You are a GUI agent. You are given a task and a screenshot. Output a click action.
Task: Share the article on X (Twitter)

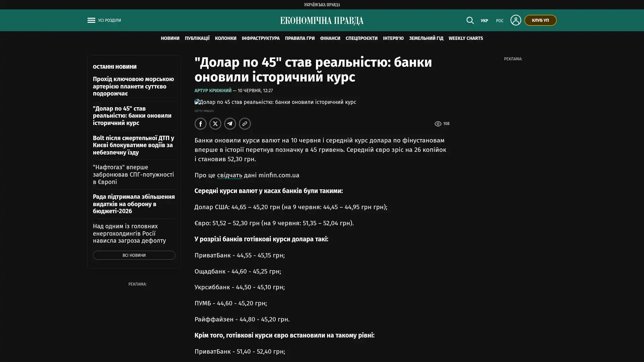coord(215,124)
